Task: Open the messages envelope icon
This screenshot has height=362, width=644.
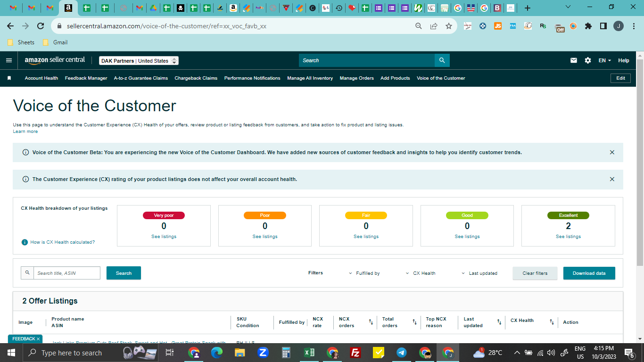Action: (574, 60)
